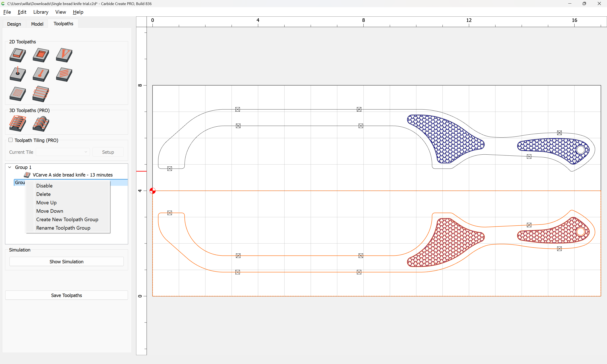The image size is (607, 364).
Task: Select the Pocket toolpath icon
Action: click(x=41, y=55)
